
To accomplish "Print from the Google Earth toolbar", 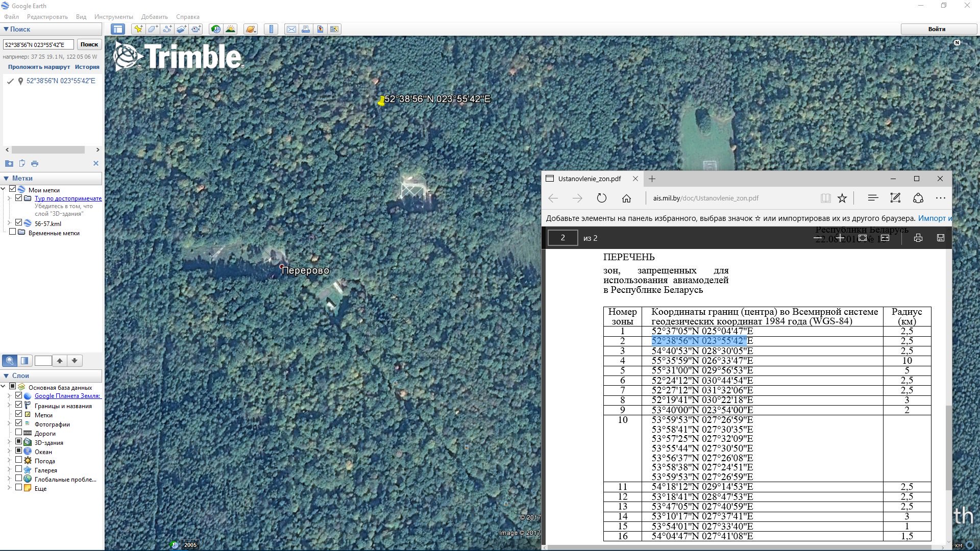I will pyautogui.click(x=306, y=29).
